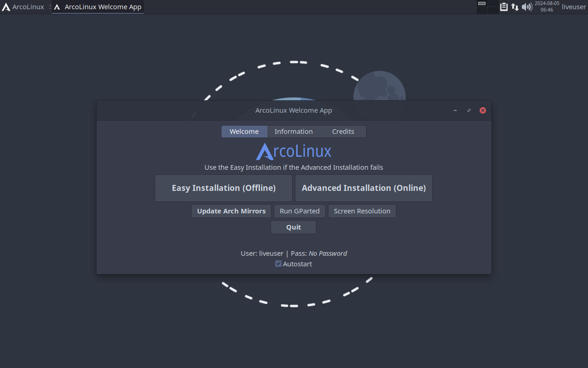
Task: Click Update Arch Mirrors button
Action: point(231,211)
